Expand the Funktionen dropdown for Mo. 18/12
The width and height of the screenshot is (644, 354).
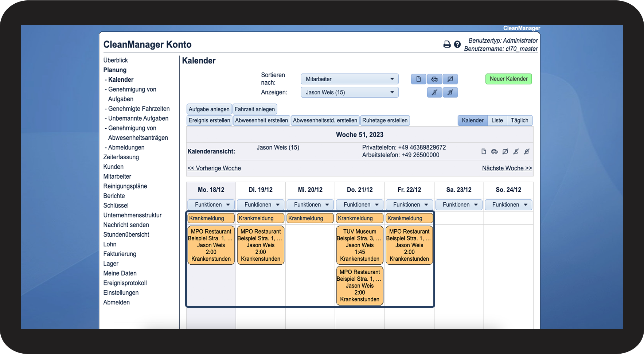point(211,205)
